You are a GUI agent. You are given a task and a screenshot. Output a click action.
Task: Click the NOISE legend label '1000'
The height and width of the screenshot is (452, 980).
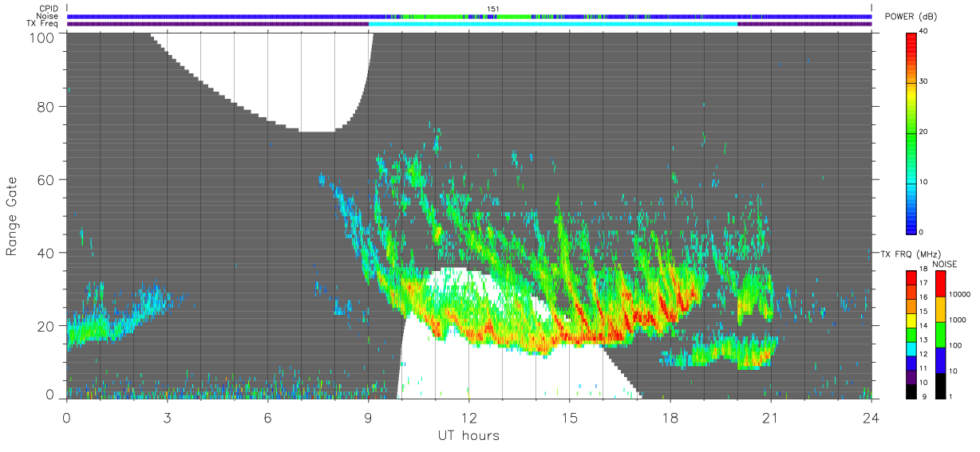(958, 320)
